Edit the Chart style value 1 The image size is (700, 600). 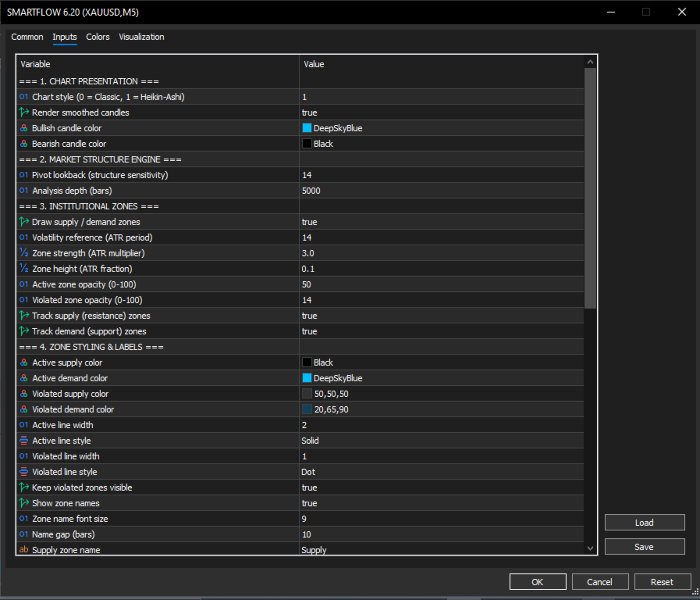tap(441, 97)
